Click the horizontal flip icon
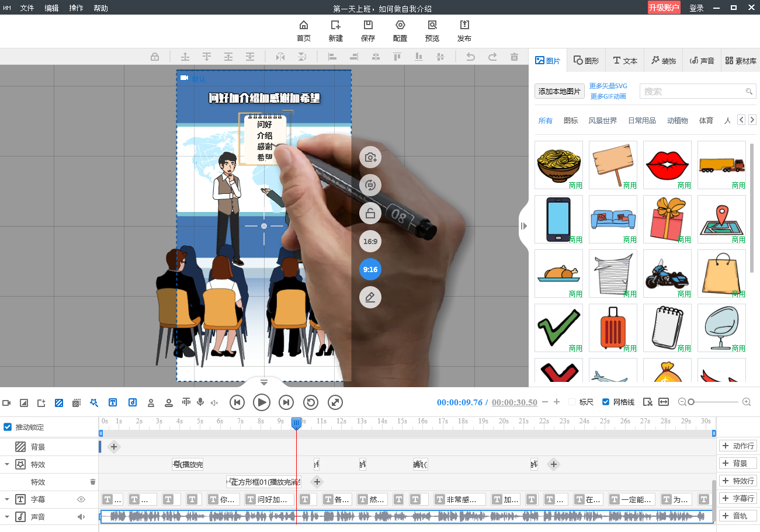This screenshot has width=760, height=532. [x=280, y=57]
